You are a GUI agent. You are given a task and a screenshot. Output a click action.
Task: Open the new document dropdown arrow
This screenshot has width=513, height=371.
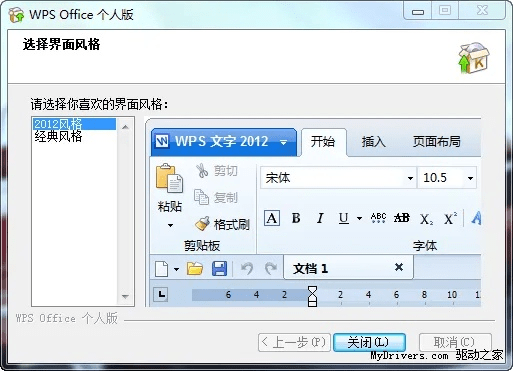[176, 269]
